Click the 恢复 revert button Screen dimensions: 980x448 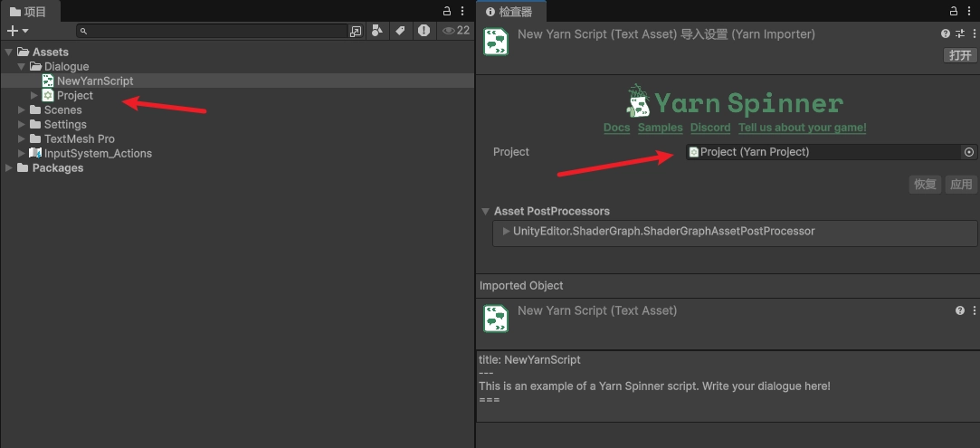(x=925, y=185)
